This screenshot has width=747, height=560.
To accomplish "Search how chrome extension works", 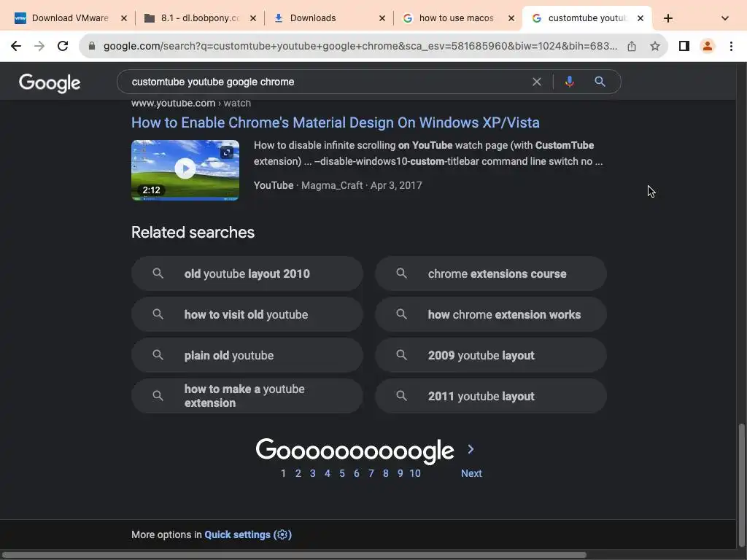I will pos(491,314).
